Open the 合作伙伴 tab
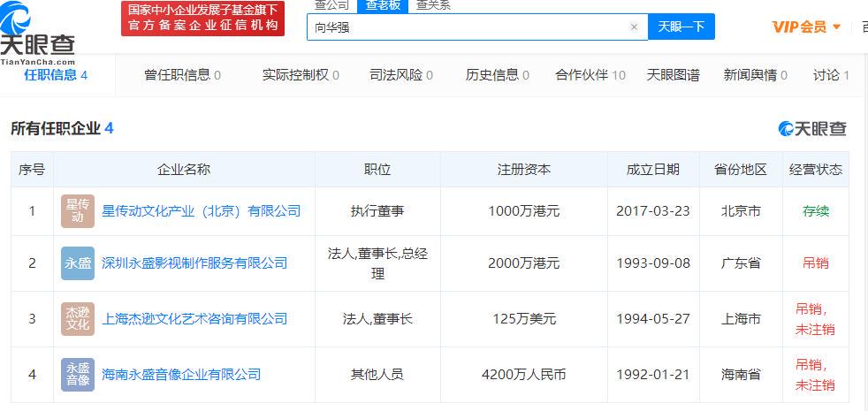Image resolution: width=868 pixels, height=411 pixels. (590, 75)
